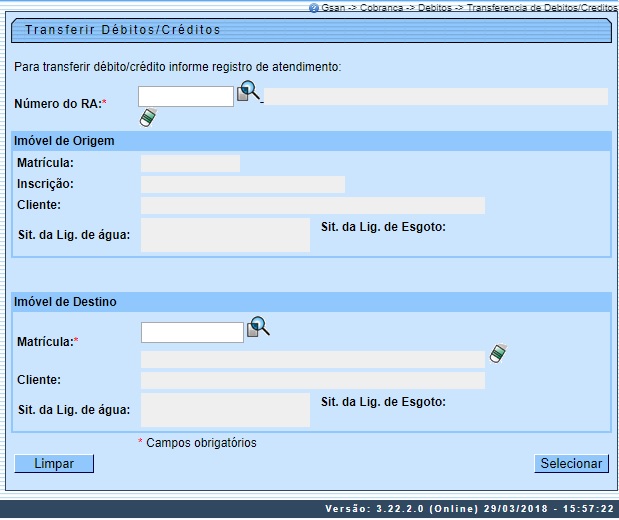This screenshot has width=619, height=520.
Task: Click the RA description read-only field
Action: tap(436, 97)
